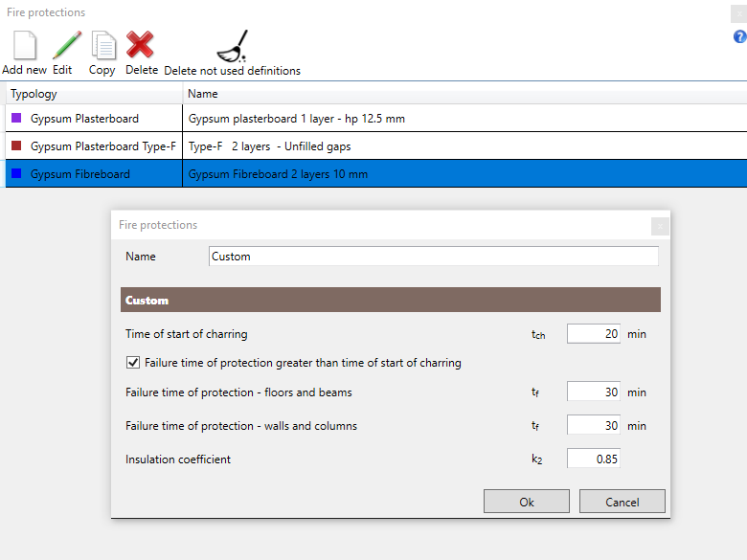Screen dimensions: 747x560
Task: Edit the failure time for floors and beams
Action: click(x=594, y=392)
